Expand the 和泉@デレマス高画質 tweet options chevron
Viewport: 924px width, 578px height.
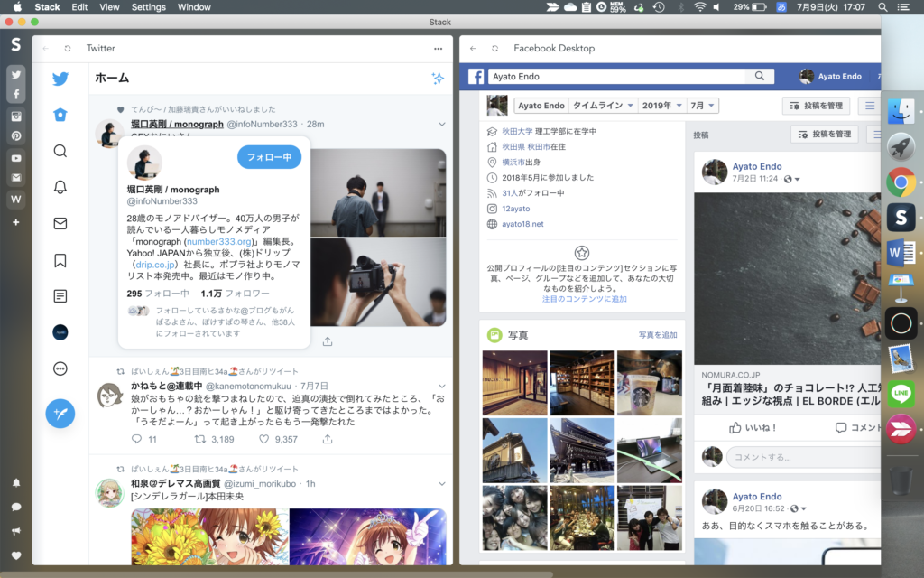tap(442, 484)
